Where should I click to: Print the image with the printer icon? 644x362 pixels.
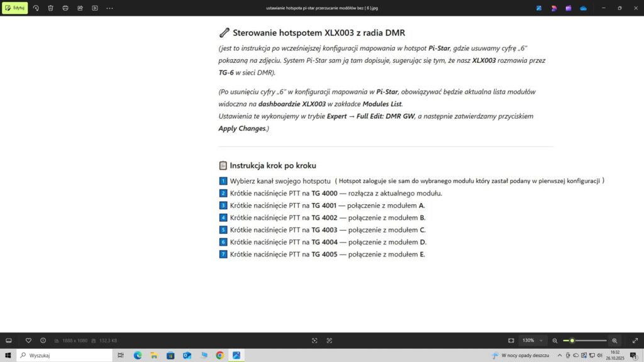65,8
